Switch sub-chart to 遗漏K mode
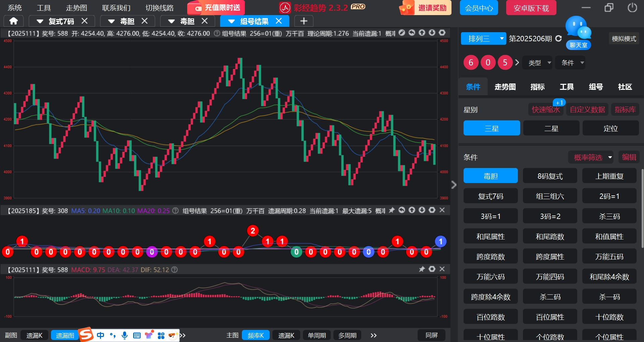Viewport: 644px width, 342px height. click(x=35, y=335)
